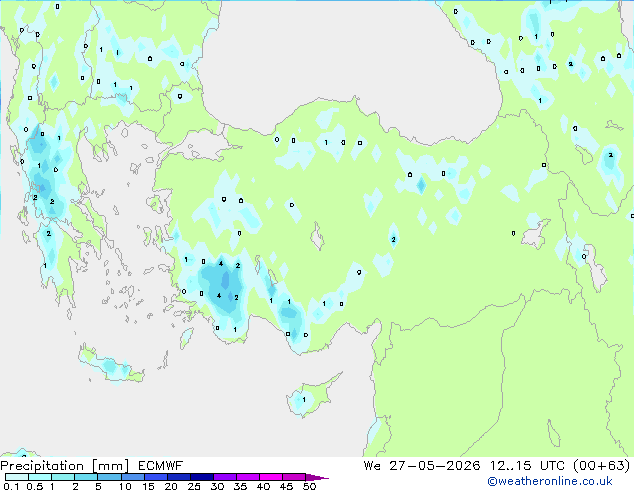Click the legend label '0.1'

pyautogui.click(x=11, y=486)
